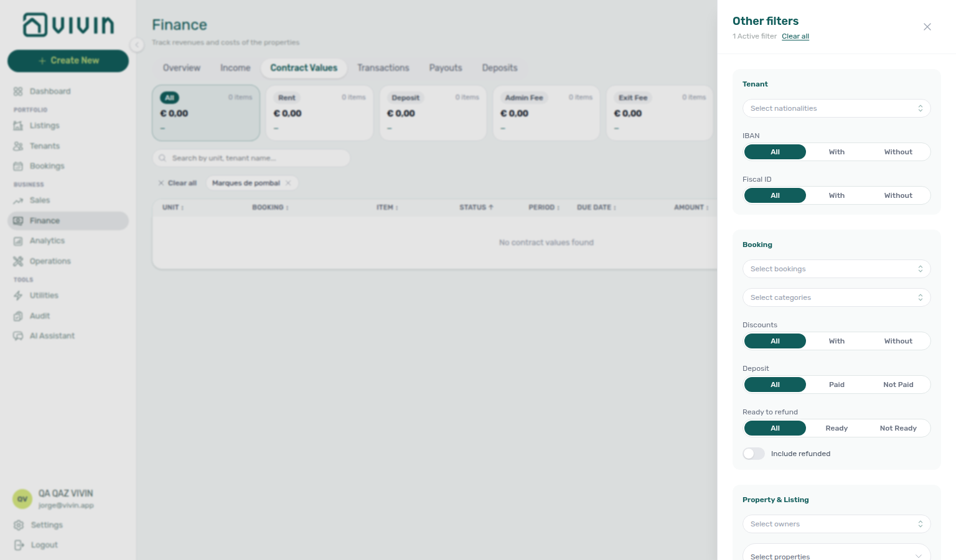
Task: Remove the Marques de pombal filter chip
Action: (x=288, y=183)
